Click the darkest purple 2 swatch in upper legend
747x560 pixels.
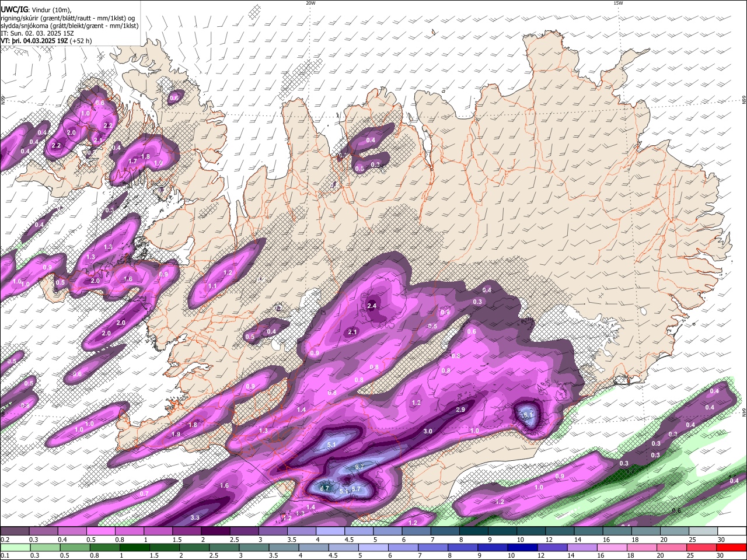tap(215, 531)
